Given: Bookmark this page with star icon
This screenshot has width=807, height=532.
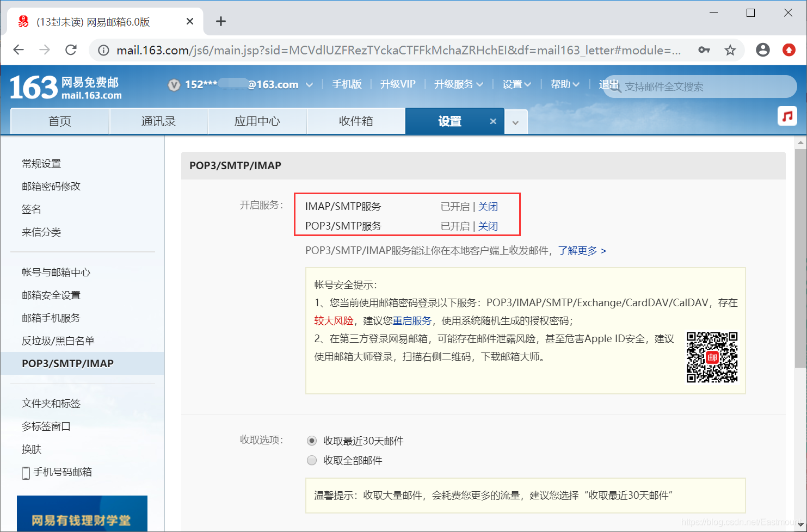Looking at the screenshot, I should click(730, 50).
